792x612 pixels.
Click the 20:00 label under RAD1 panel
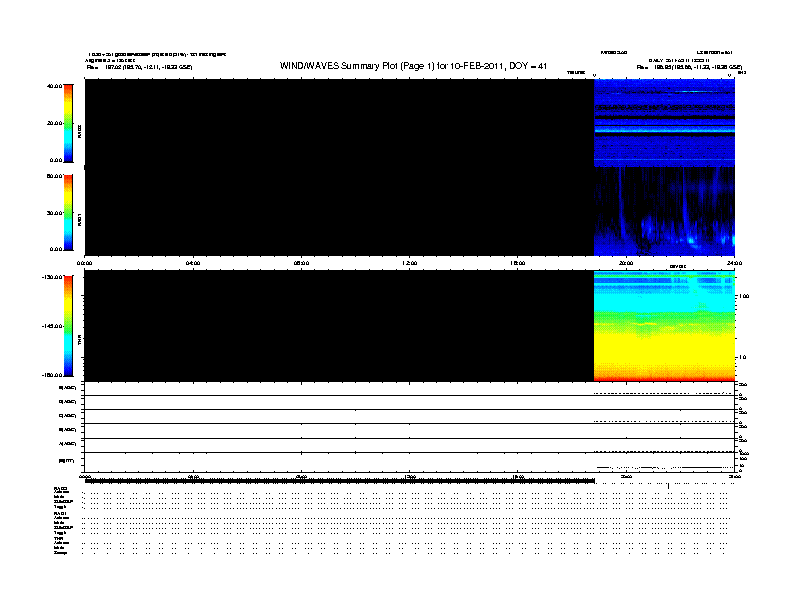point(626,263)
